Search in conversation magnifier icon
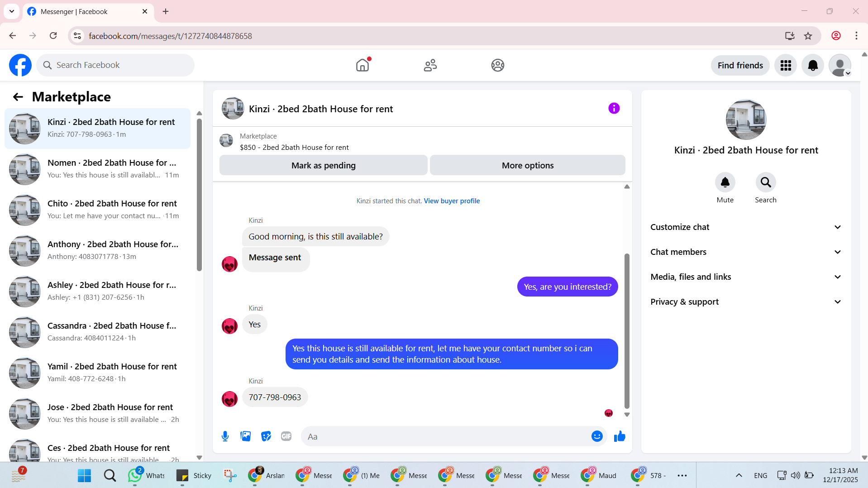The image size is (868, 488). tap(766, 182)
